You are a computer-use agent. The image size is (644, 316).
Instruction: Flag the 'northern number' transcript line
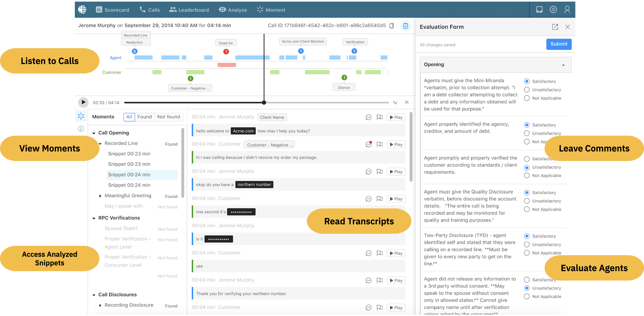coord(379,172)
